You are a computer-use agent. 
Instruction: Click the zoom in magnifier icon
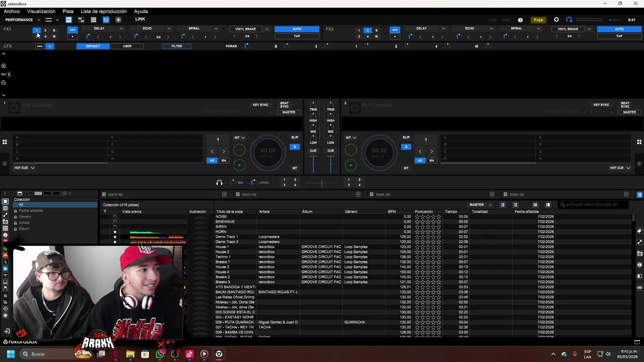(4, 66)
